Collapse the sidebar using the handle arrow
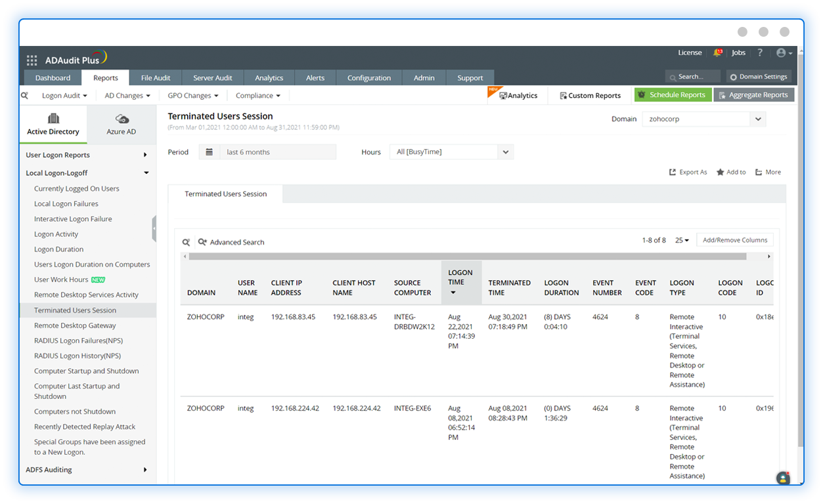The image size is (823, 504). click(154, 229)
